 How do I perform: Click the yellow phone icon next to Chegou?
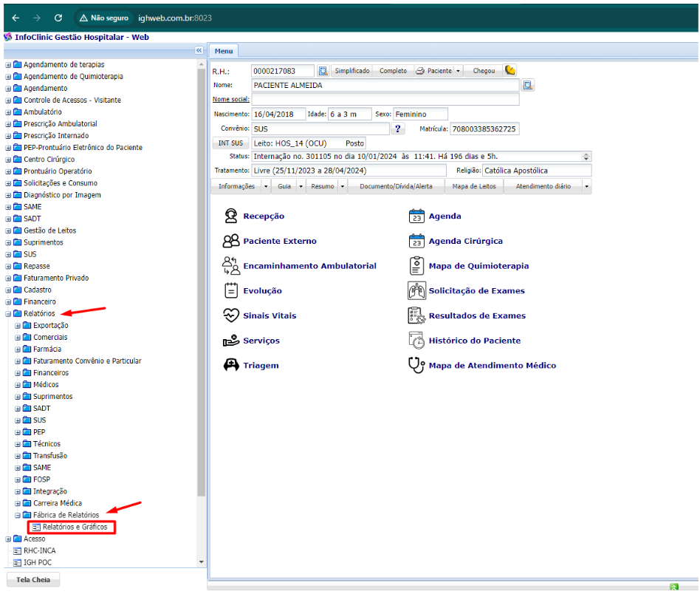point(509,70)
